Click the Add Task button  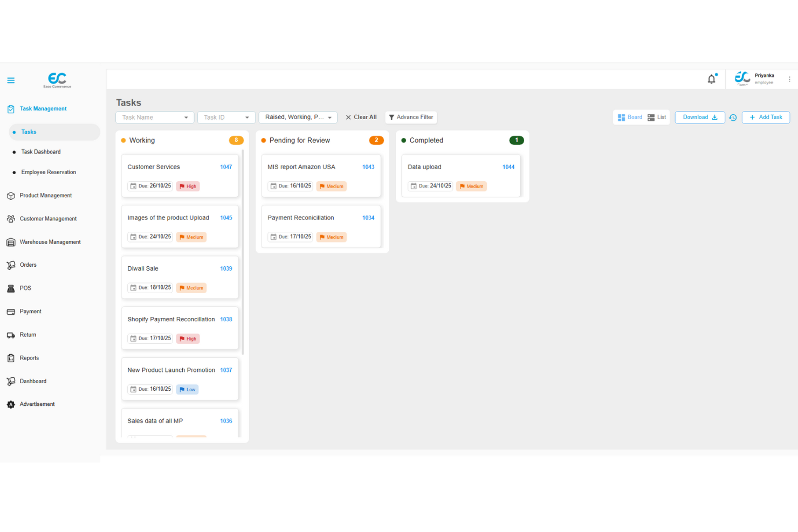pos(766,117)
